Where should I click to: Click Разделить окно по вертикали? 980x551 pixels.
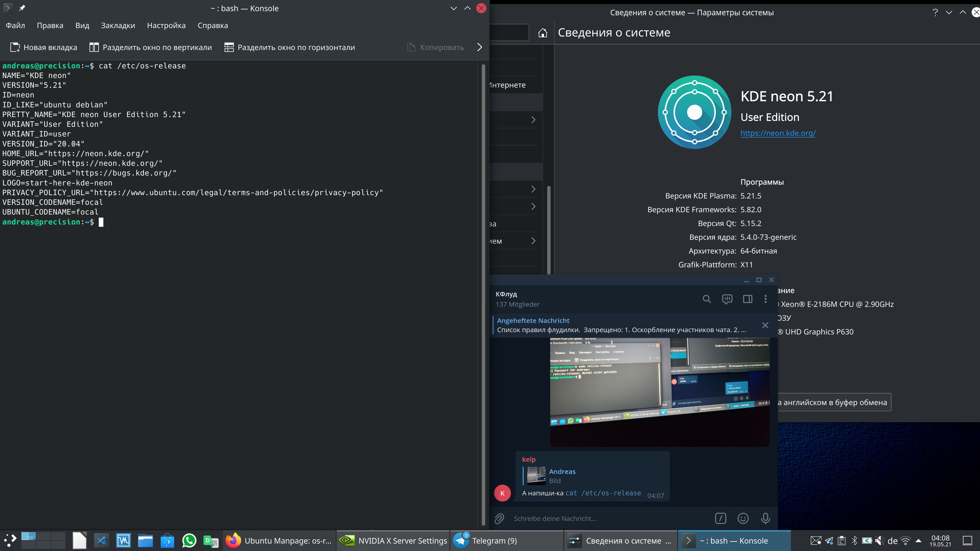pos(150,47)
